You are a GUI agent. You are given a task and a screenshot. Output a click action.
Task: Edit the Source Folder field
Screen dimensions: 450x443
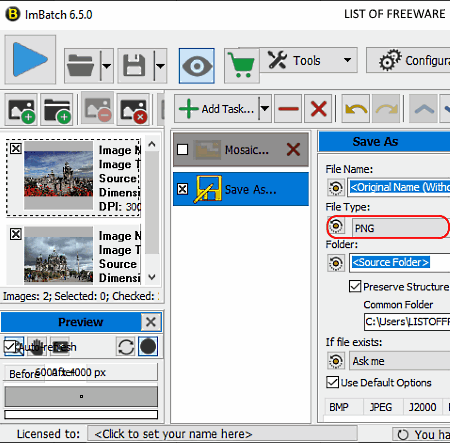pos(399,263)
